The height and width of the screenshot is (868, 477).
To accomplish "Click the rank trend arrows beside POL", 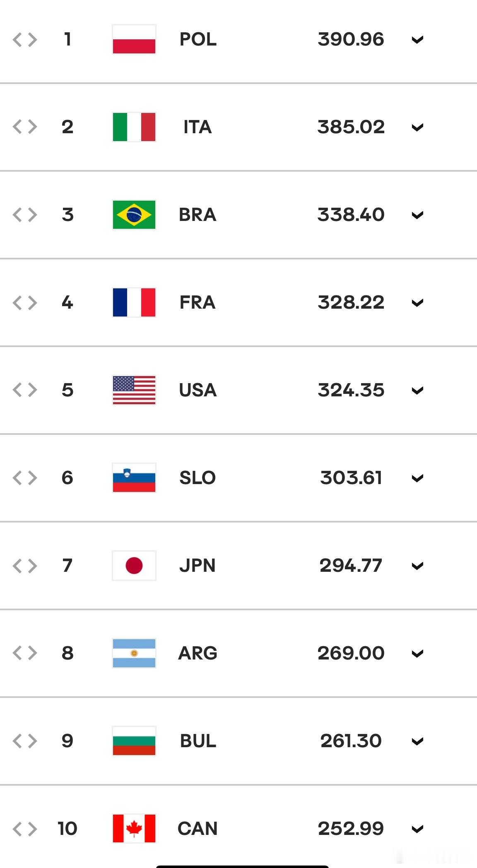I will [25, 40].
